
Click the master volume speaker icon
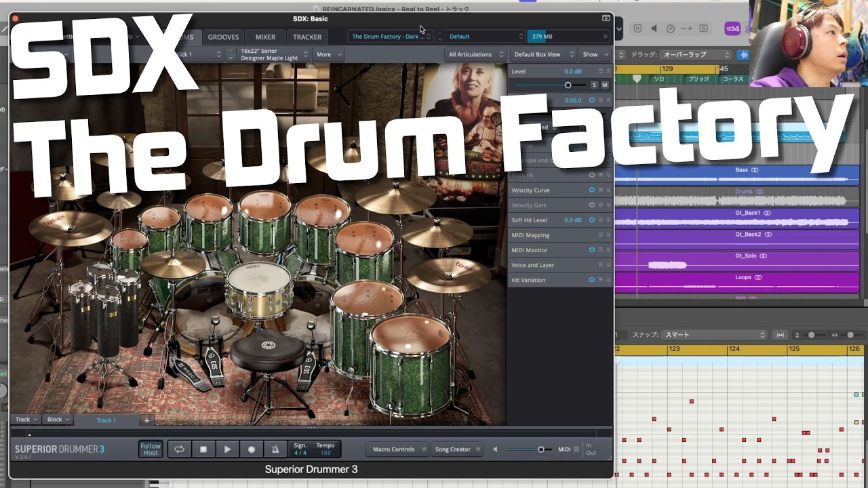495,449
